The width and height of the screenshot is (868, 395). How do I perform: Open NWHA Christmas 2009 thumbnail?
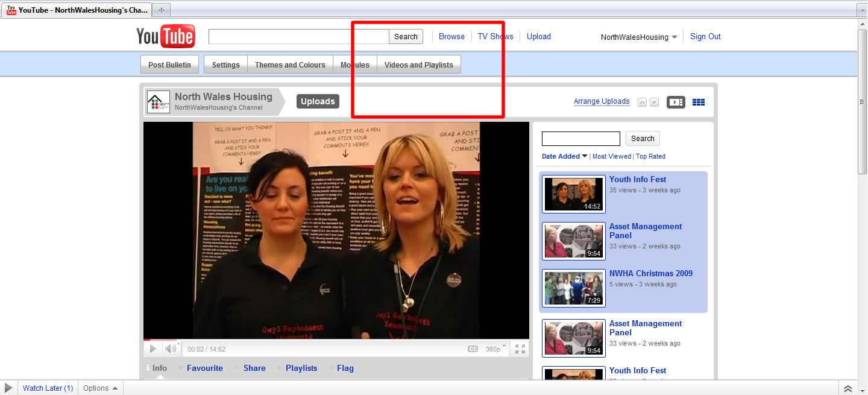coord(574,288)
